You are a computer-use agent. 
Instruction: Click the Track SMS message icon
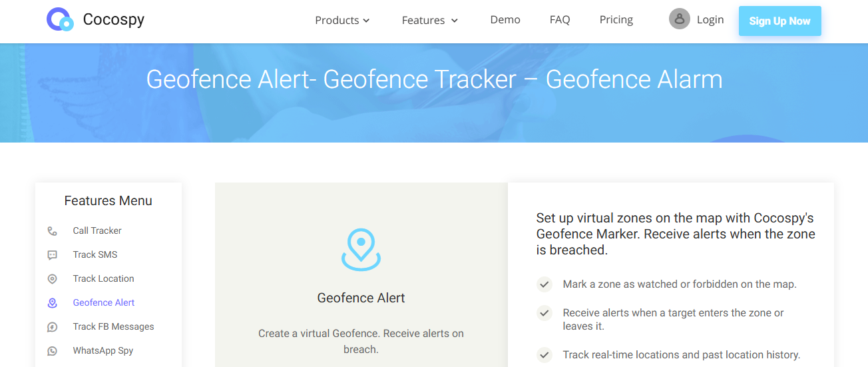[53, 255]
